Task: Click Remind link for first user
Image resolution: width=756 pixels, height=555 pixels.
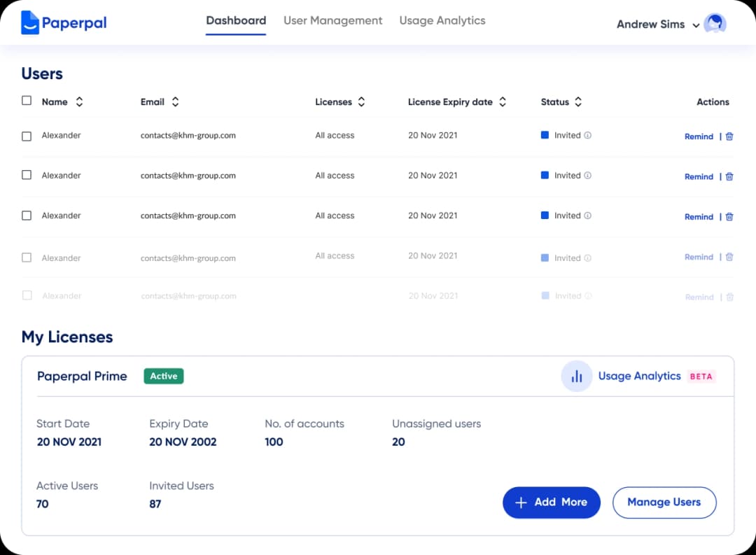Action: click(x=699, y=136)
